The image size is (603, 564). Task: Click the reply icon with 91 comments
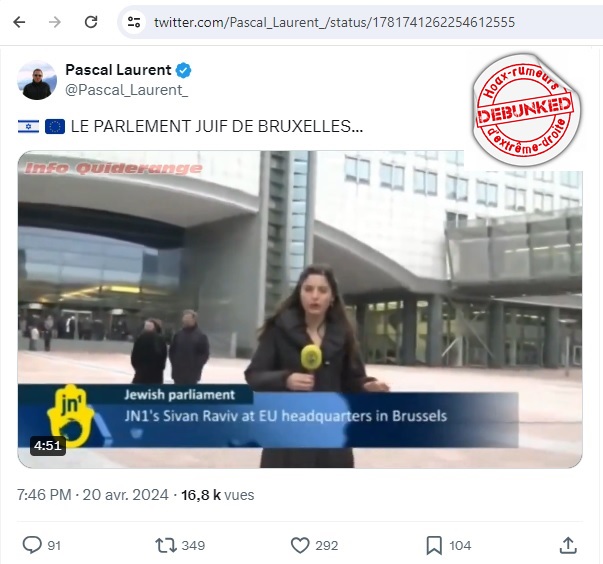[32, 545]
